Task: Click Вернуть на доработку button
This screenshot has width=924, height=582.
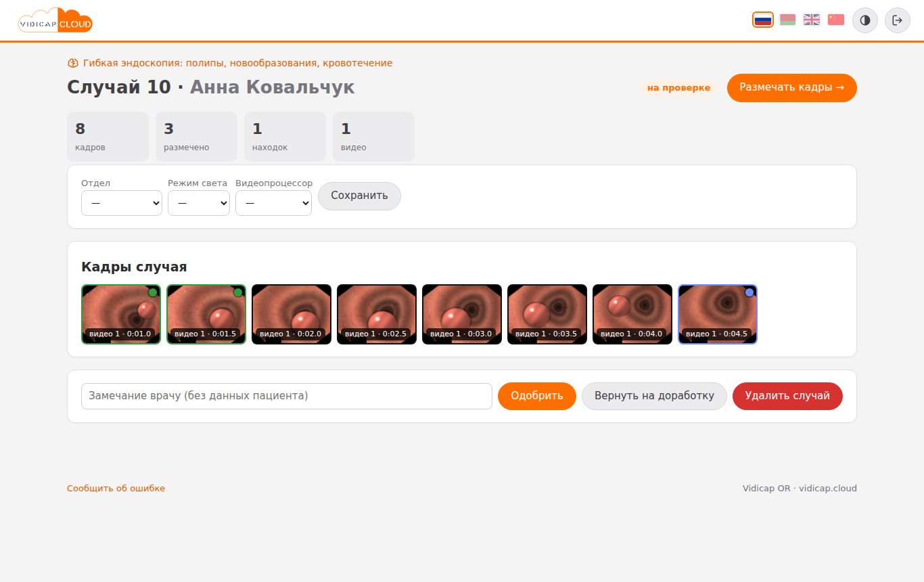Action: tap(654, 396)
